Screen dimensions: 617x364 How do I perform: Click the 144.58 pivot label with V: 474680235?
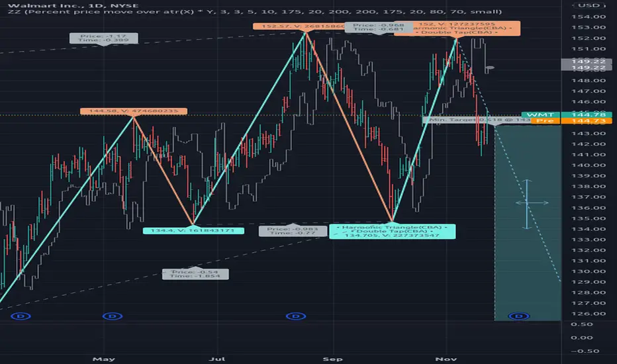tap(133, 111)
